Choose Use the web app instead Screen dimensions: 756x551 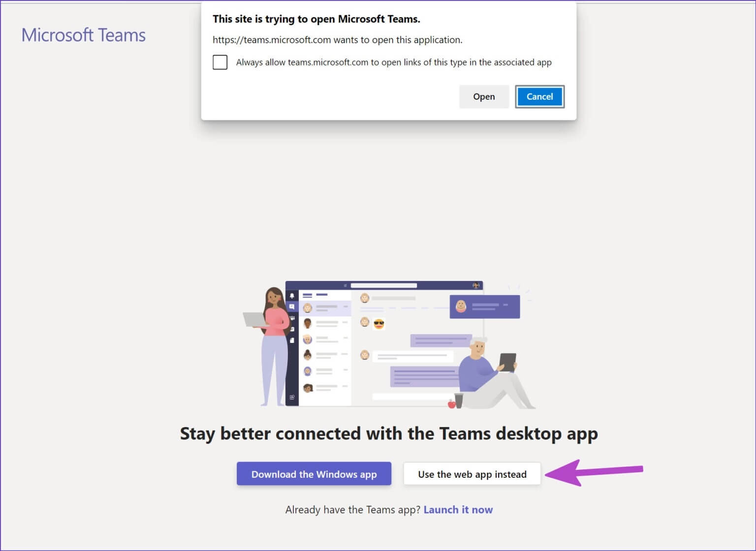tap(472, 474)
